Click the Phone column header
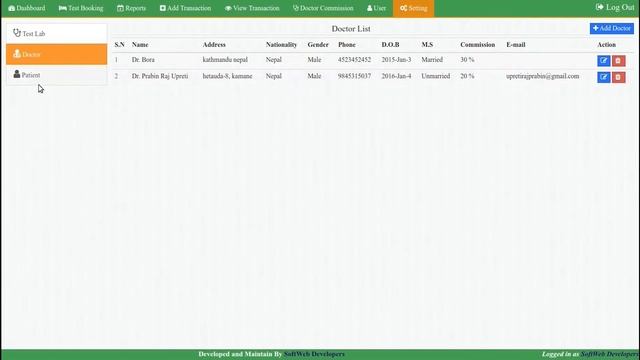This screenshot has width=640, height=360. [x=347, y=45]
